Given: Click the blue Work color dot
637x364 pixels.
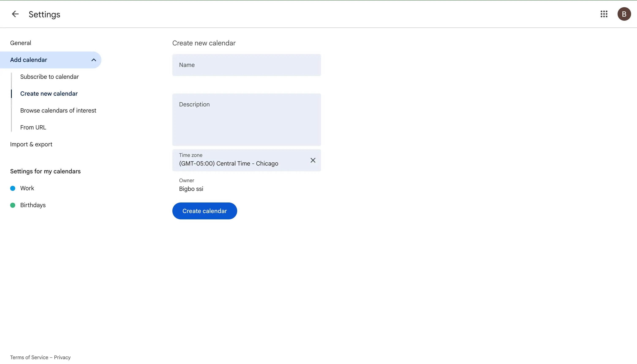Looking at the screenshot, I should pos(13,188).
